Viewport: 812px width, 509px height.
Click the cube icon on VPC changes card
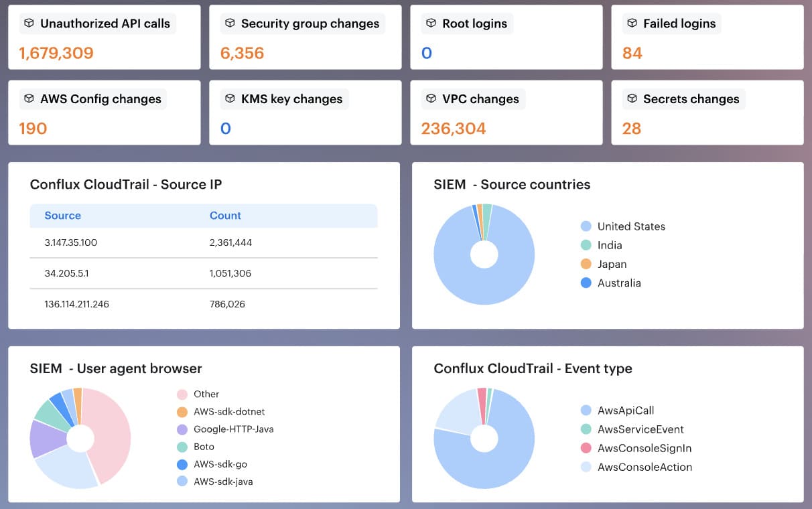[431, 98]
